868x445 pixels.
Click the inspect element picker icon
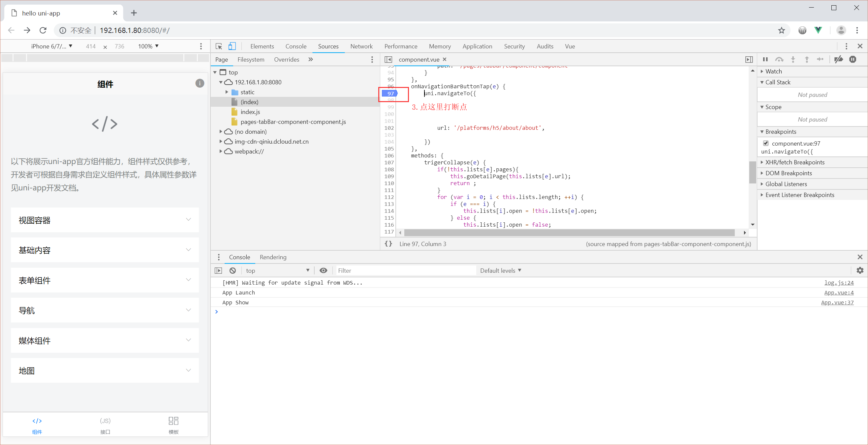pos(219,46)
